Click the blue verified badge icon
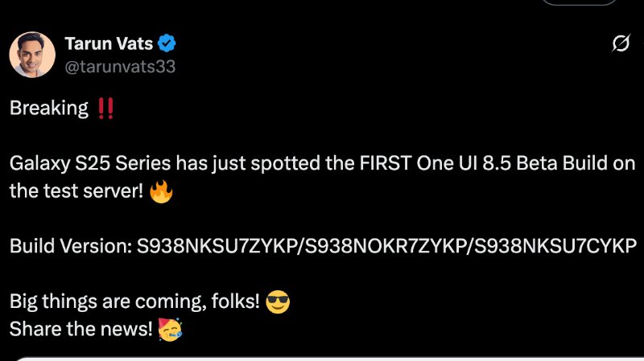The height and width of the screenshot is (361, 644). click(167, 43)
